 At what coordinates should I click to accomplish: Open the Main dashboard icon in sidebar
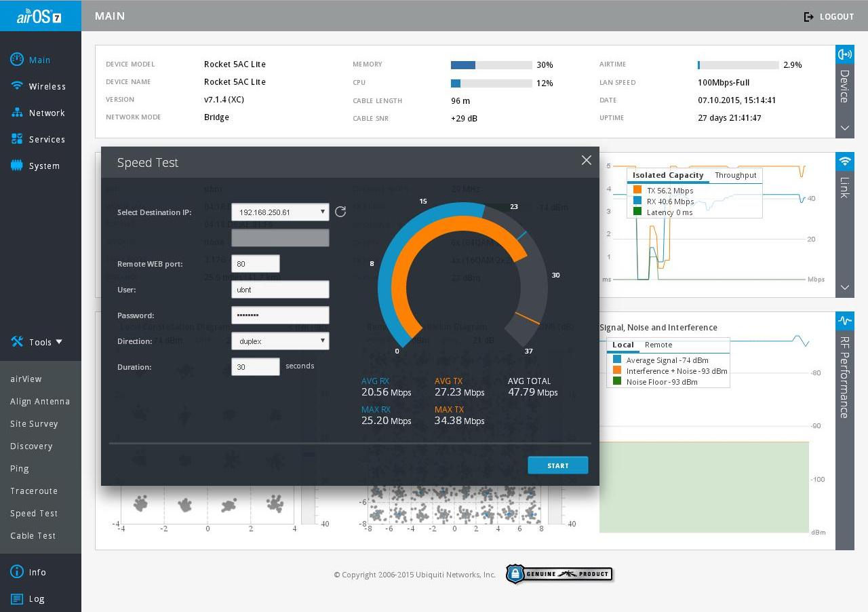click(17, 60)
